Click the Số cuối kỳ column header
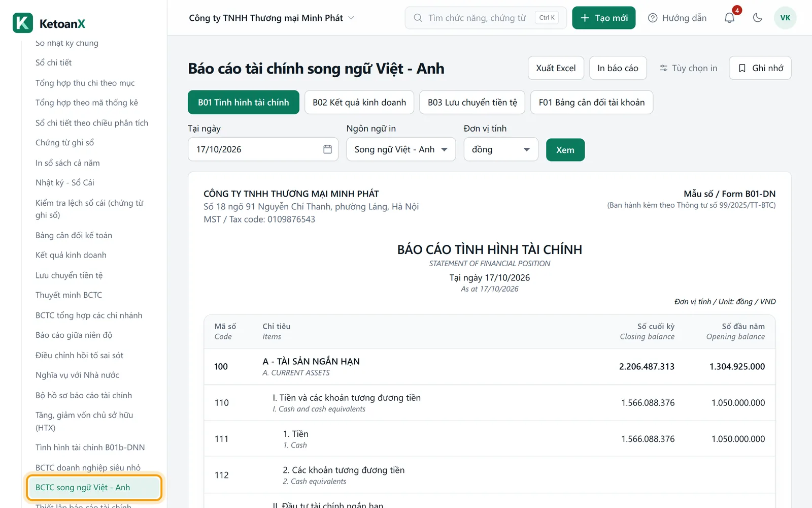This screenshot has height=508, width=812. [x=647, y=331]
